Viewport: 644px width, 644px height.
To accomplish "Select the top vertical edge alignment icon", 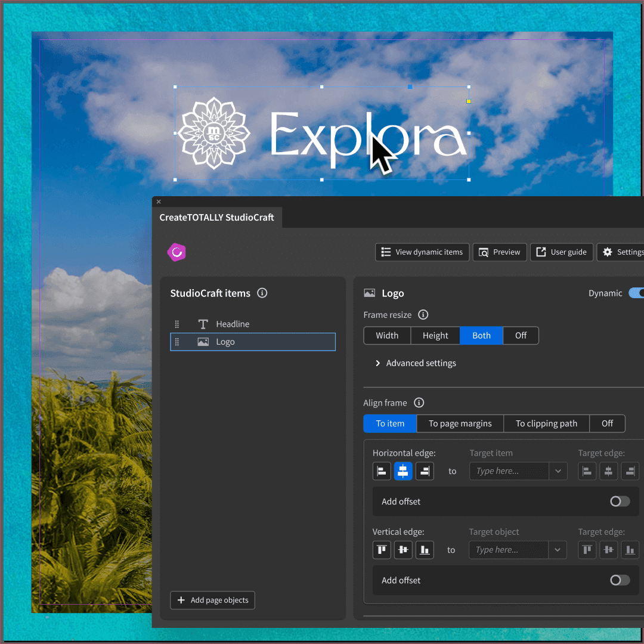I will click(x=382, y=550).
